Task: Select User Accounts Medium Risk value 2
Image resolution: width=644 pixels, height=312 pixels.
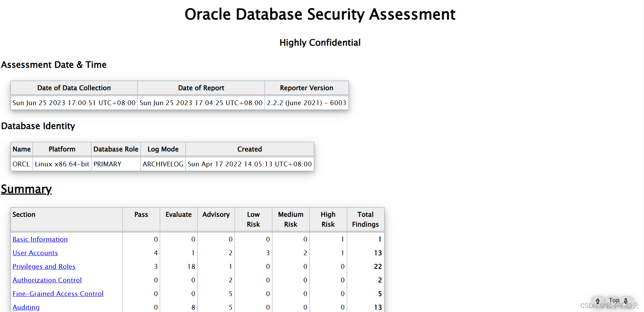Action: point(305,253)
